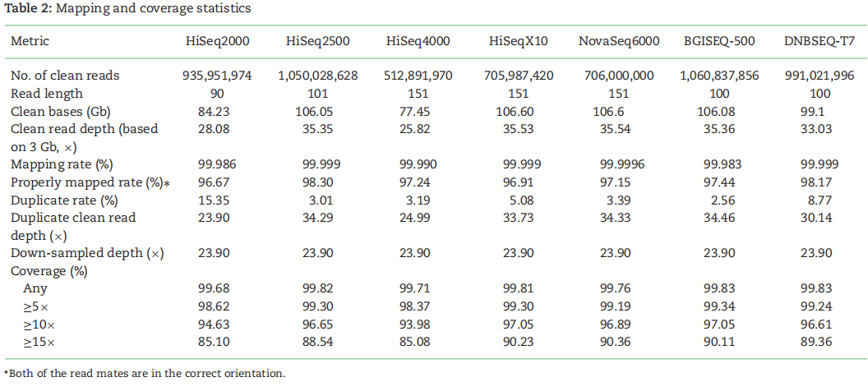This screenshot has height=391, width=868.
Task: Select the Mapping rate (%) row label
Action: point(62,164)
